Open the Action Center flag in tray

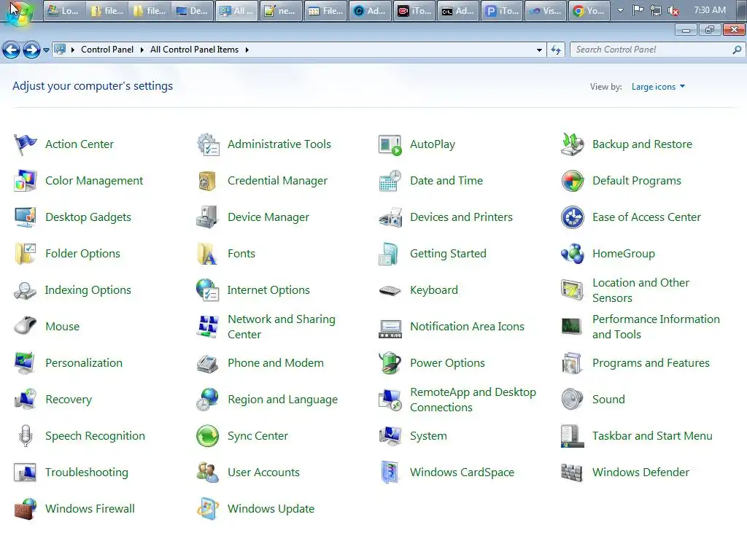pyautogui.click(x=638, y=10)
